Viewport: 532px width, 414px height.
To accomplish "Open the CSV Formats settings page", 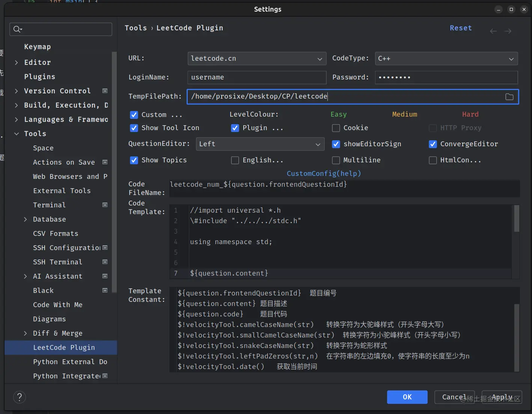I will [56, 233].
